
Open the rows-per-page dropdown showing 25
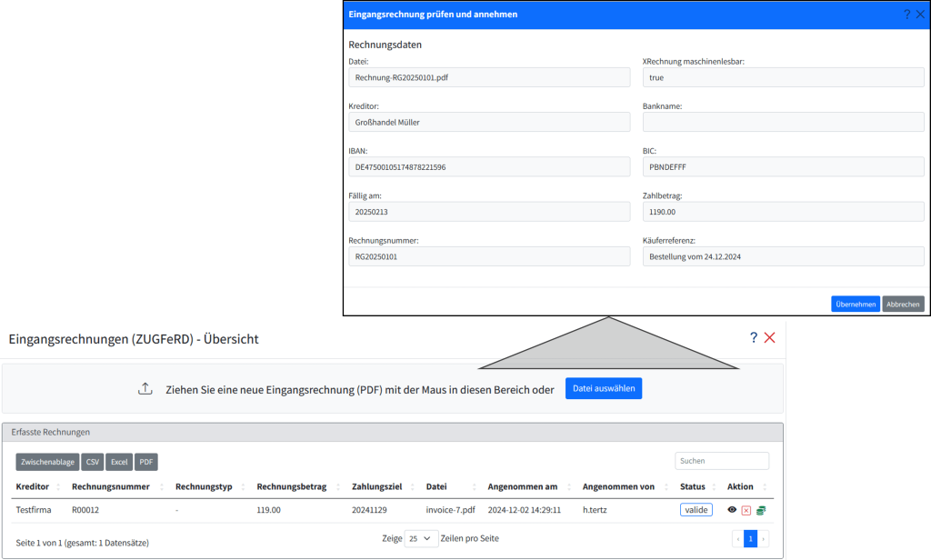[421, 538]
